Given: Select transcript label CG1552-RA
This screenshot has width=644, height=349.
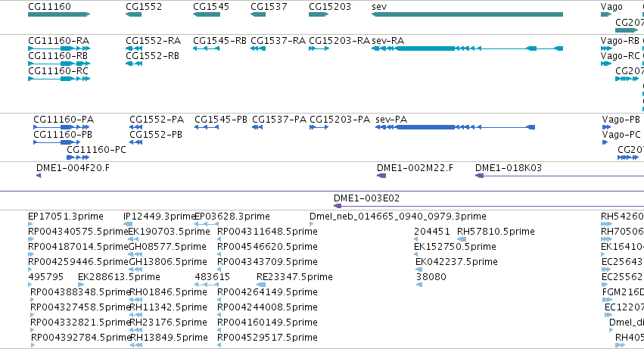Looking at the screenshot, I should coord(153,41).
